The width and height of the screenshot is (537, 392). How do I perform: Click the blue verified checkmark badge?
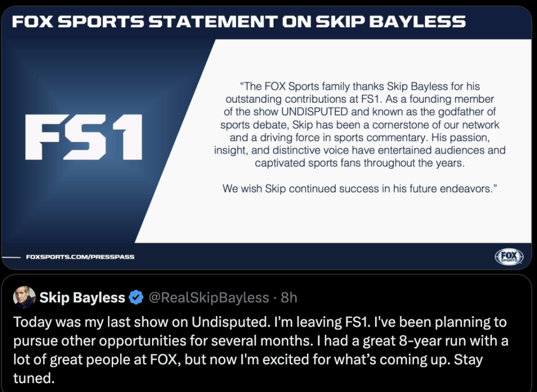tap(136, 298)
